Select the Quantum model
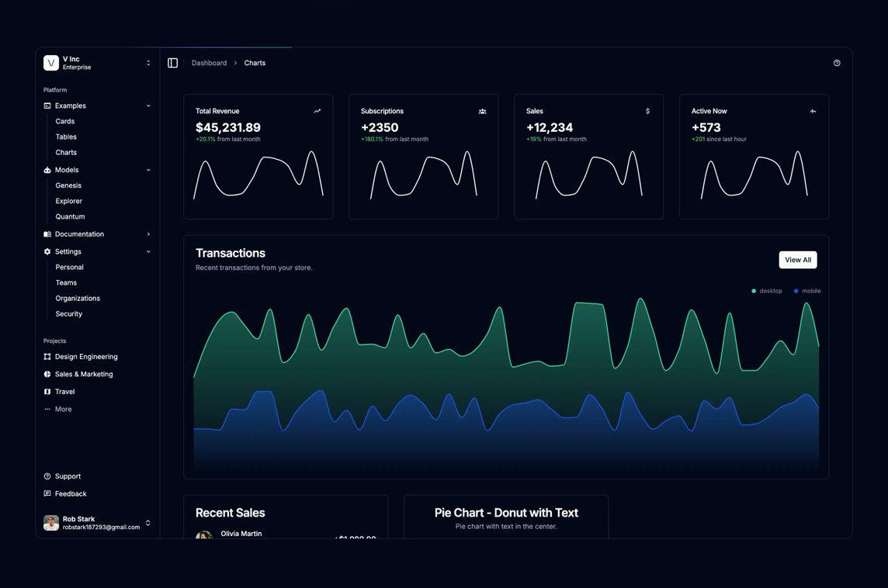888x588 pixels. point(70,216)
